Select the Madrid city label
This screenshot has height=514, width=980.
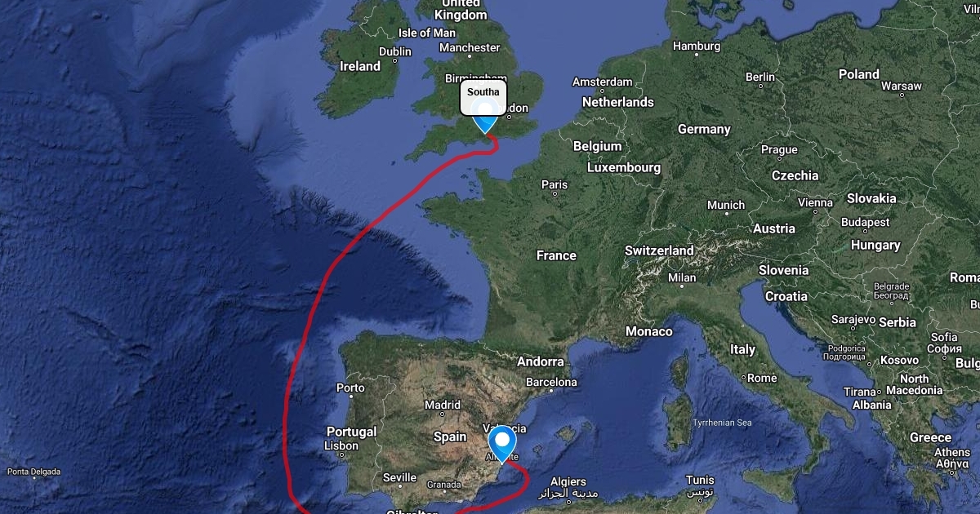coord(443,405)
